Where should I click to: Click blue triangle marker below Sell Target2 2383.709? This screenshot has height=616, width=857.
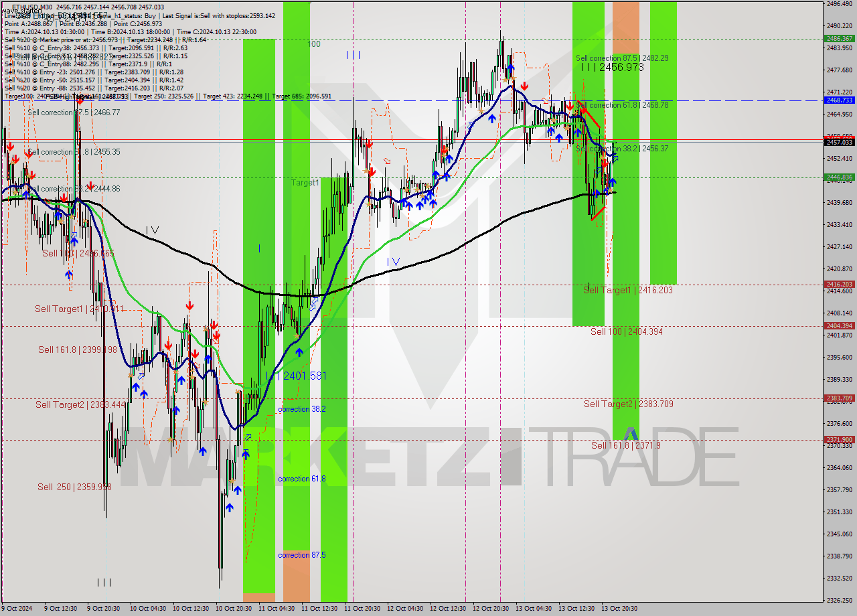(x=631, y=434)
